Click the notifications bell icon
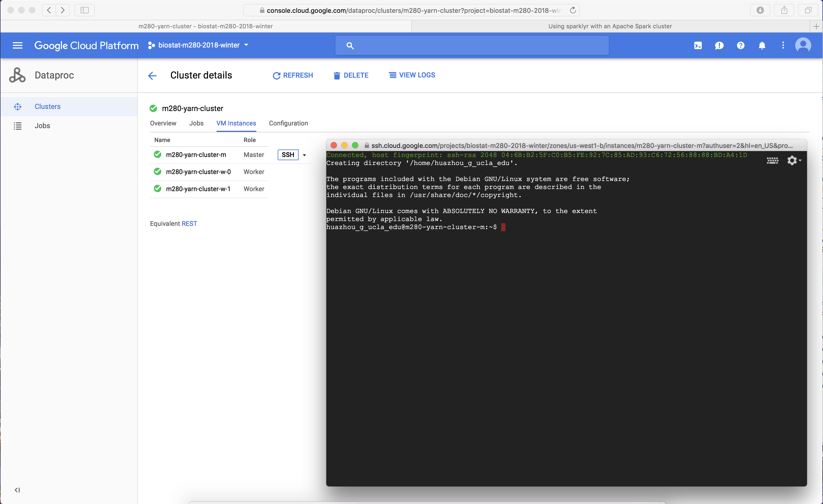The width and height of the screenshot is (823, 504). point(762,45)
